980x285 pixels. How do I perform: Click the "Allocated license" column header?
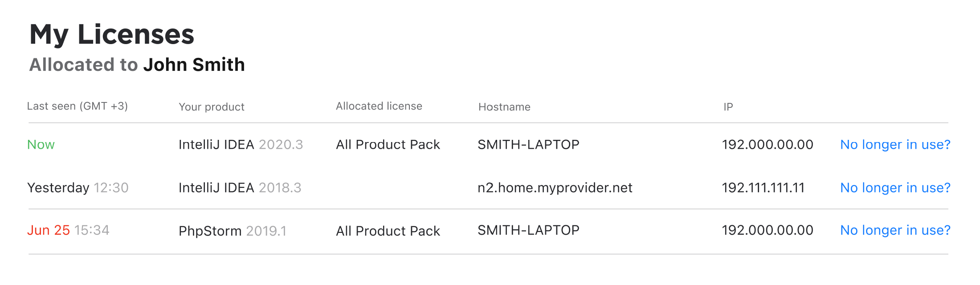coord(379,106)
